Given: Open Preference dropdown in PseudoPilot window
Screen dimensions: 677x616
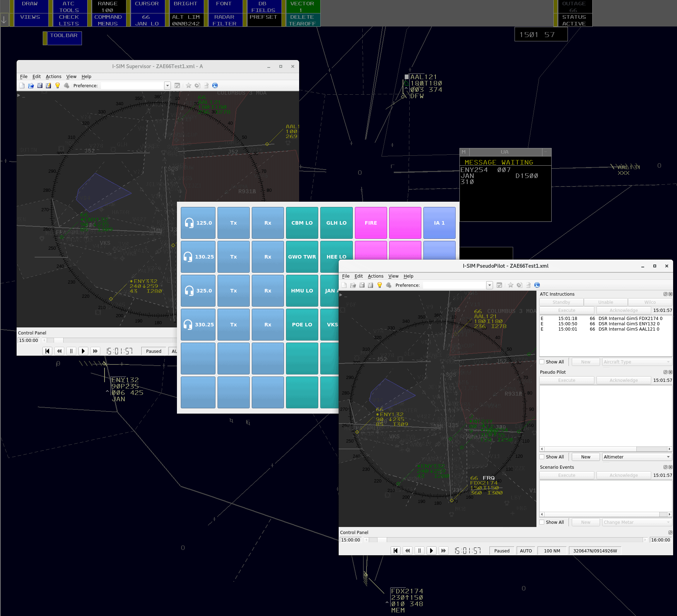Looking at the screenshot, I should point(489,285).
